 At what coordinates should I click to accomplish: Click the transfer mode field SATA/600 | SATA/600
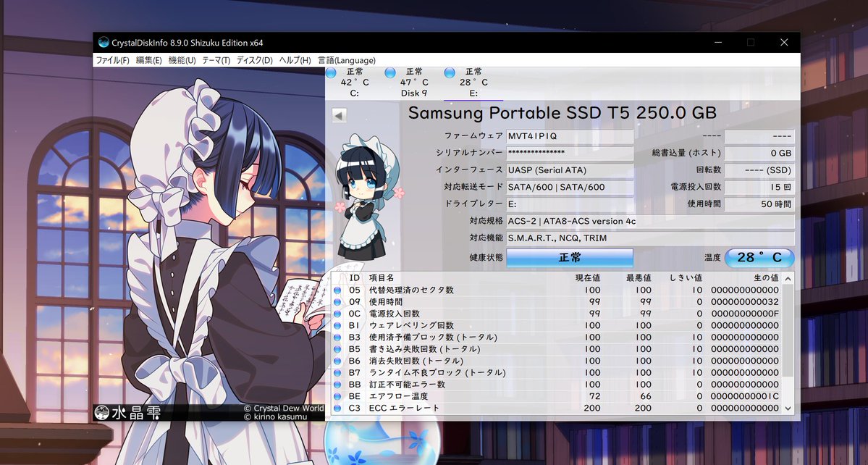(570, 187)
